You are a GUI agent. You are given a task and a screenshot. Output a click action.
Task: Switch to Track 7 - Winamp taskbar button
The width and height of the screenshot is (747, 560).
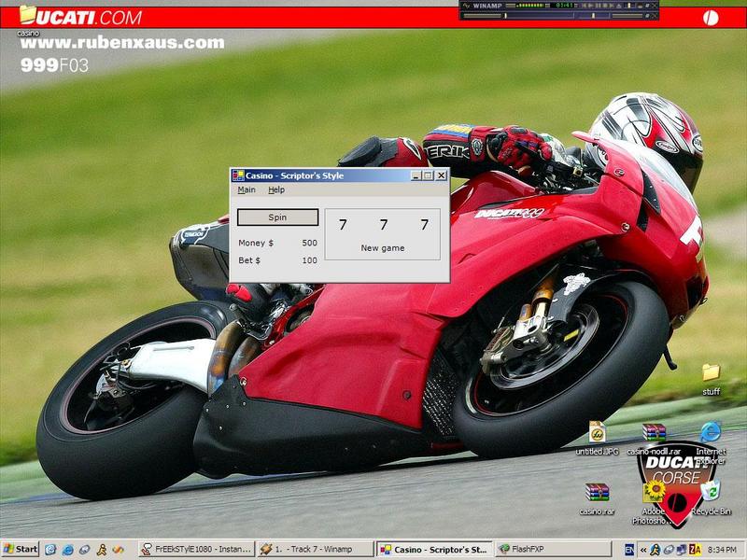click(316, 549)
